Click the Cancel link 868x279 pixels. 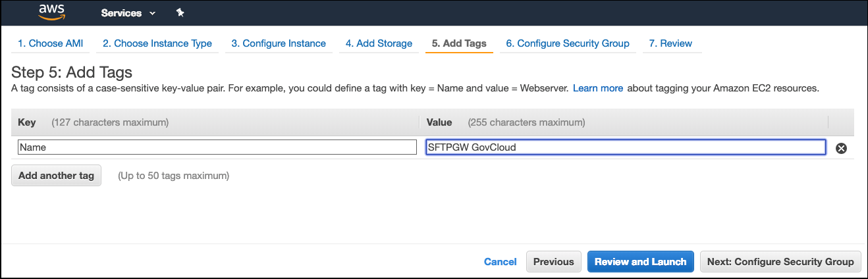[501, 262]
